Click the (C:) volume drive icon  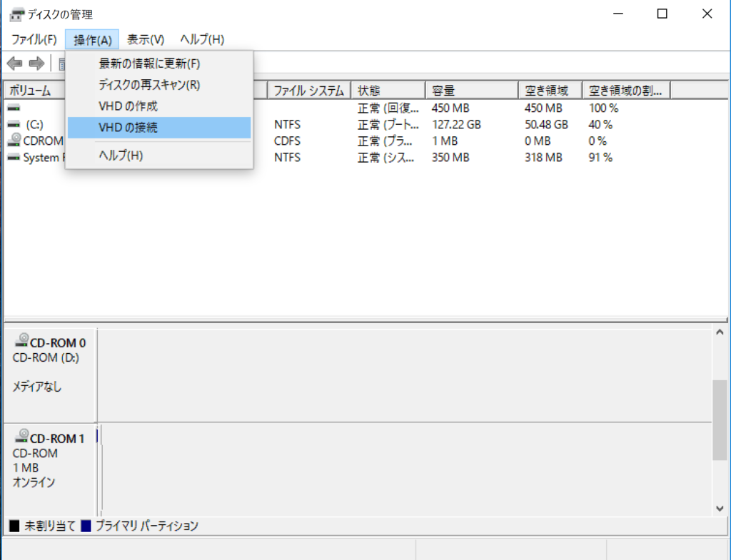coord(14,124)
